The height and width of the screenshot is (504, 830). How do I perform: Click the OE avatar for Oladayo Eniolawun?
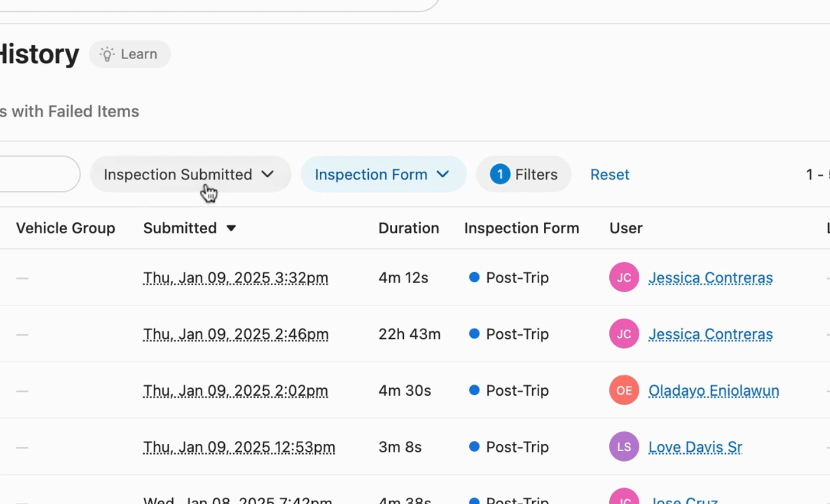click(624, 390)
